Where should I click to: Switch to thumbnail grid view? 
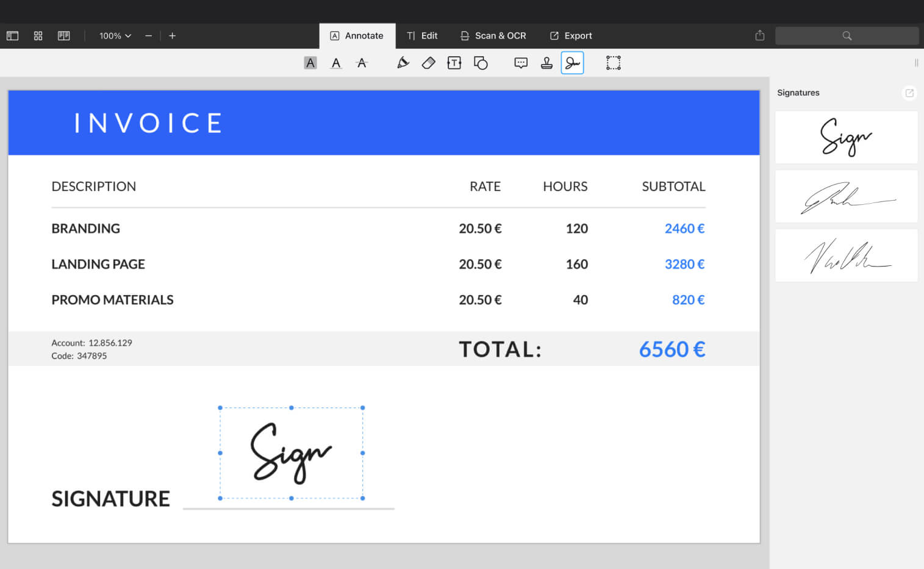[38, 36]
